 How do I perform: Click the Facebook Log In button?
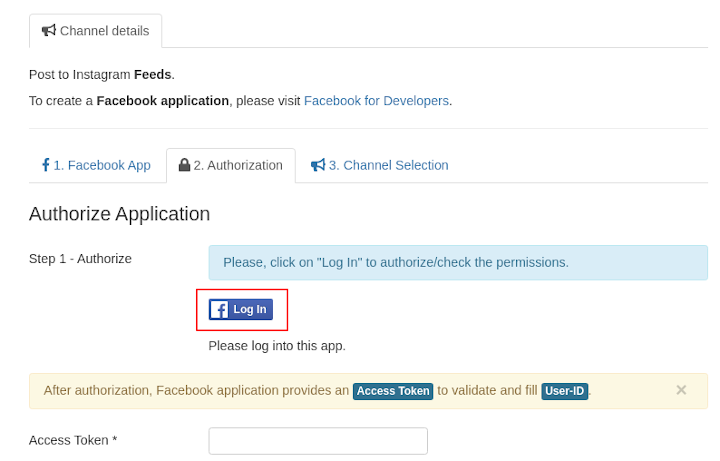pyautogui.click(x=241, y=309)
